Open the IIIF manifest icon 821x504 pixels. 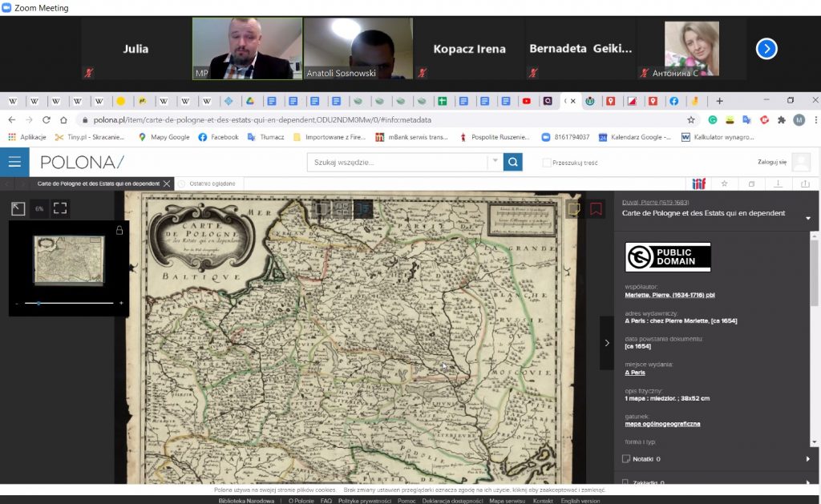point(698,183)
